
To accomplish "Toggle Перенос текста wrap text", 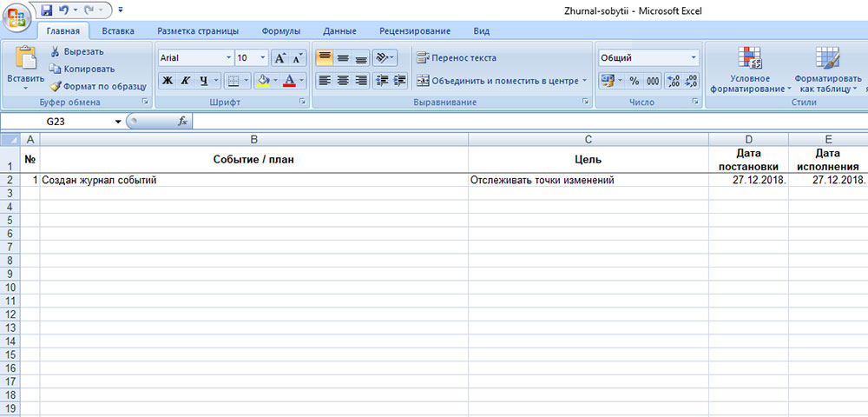I will pyautogui.click(x=457, y=57).
